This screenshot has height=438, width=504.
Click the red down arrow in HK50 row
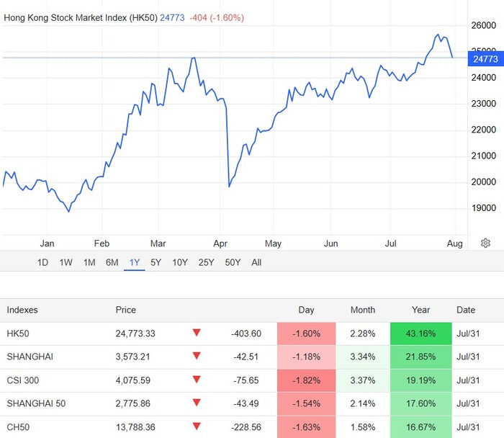(197, 334)
